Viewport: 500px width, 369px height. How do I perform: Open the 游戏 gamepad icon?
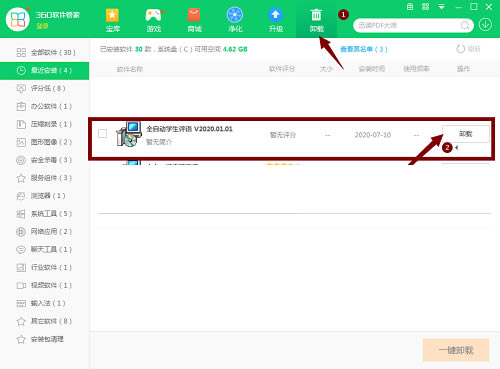153,15
